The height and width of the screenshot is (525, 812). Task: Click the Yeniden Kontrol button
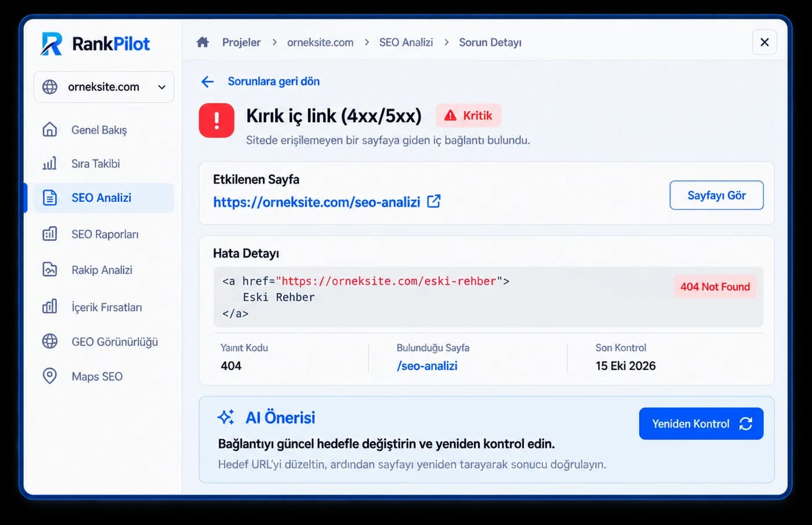[x=701, y=423]
